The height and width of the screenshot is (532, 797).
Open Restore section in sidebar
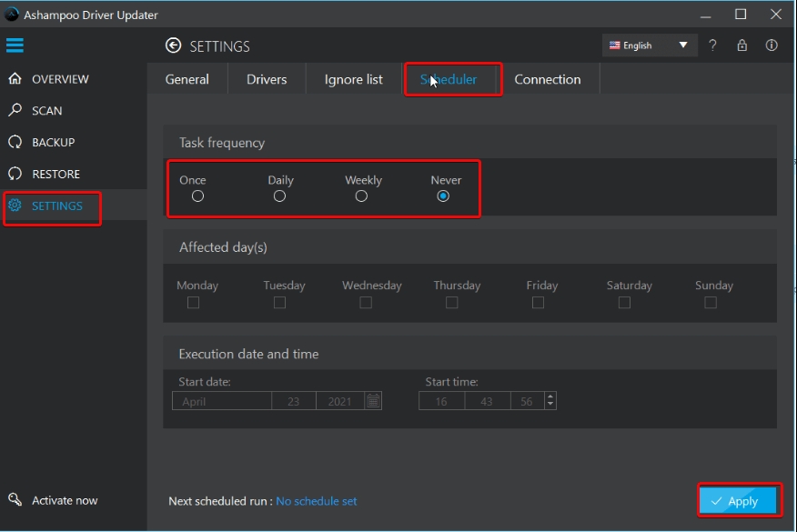point(55,174)
